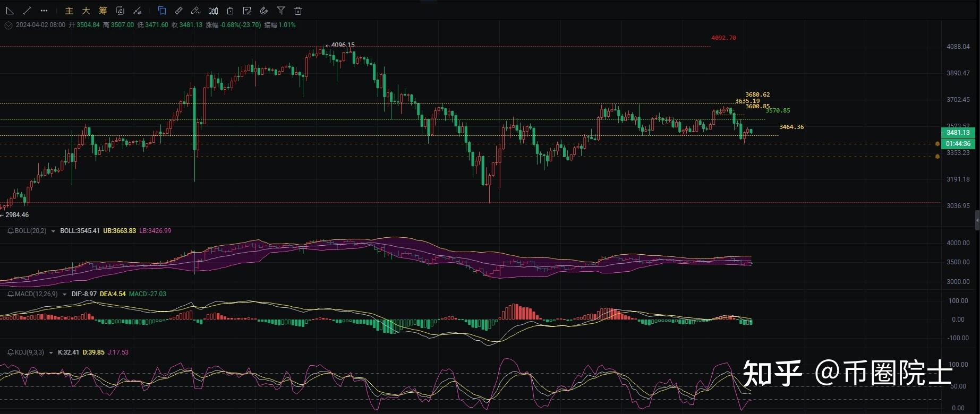Screen dimensions: 980x414
Task: Click the MACD(12,26,9) indicator name
Action: (36, 294)
